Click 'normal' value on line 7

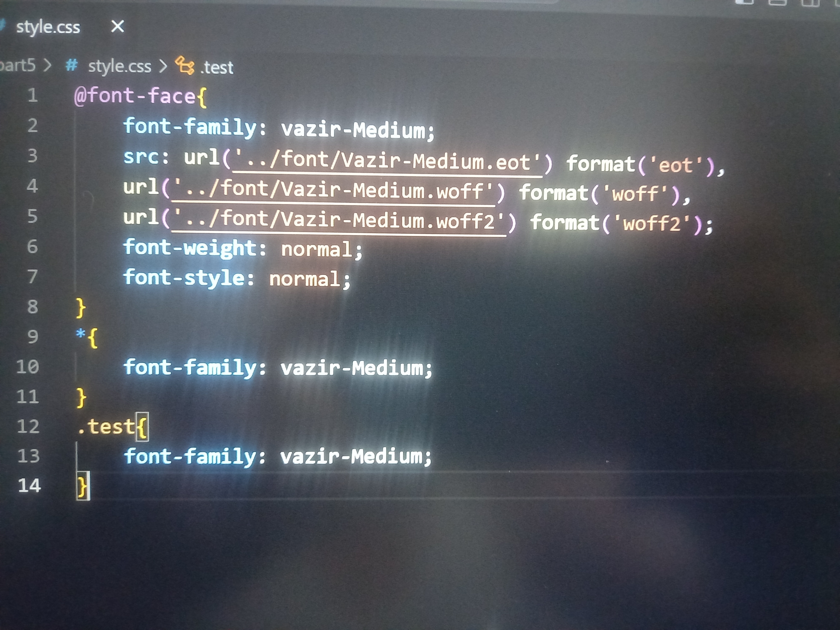click(304, 279)
